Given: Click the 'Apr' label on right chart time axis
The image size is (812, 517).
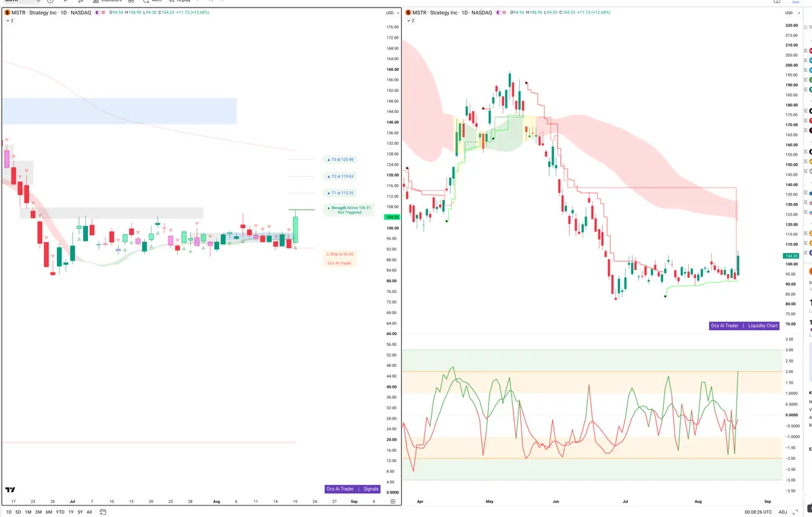Looking at the screenshot, I should (x=421, y=501).
